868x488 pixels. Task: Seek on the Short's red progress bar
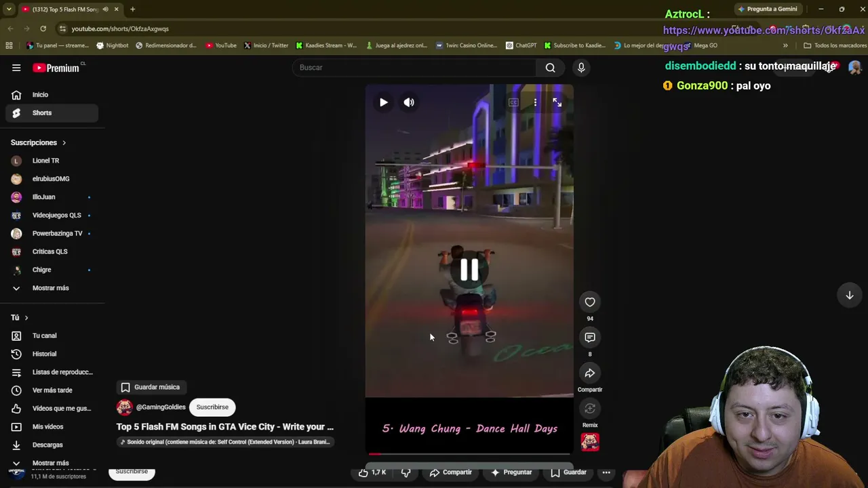(469, 454)
